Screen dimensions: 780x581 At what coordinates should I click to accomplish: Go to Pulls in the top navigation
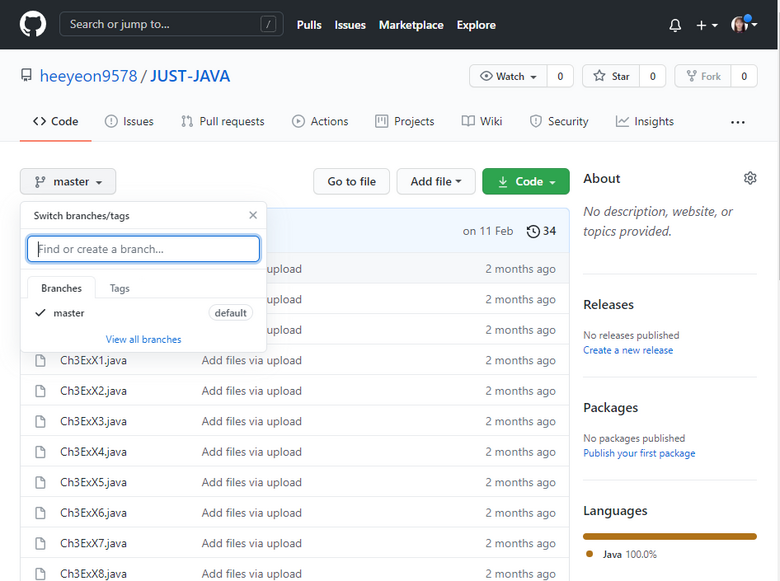click(309, 25)
